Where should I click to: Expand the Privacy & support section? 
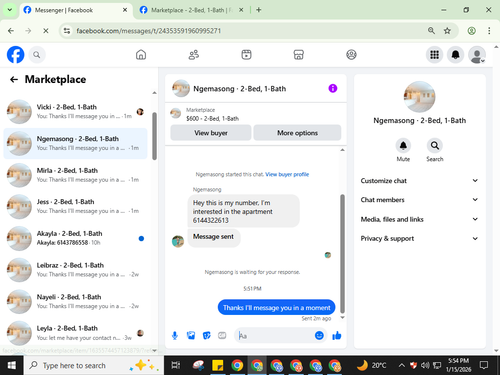tap(419, 238)
